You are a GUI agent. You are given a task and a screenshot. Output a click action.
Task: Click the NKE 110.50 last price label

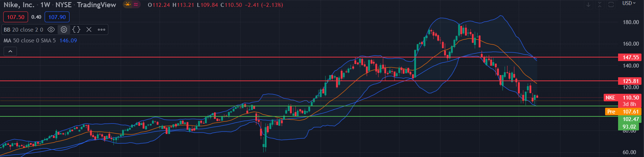tap(622, 97)
